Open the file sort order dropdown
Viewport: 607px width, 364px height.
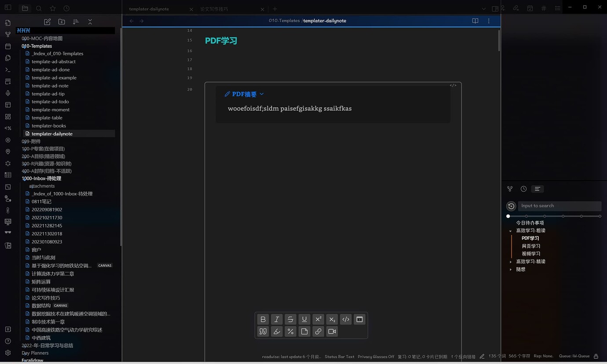pyautogui.click(x=76, y=22)
